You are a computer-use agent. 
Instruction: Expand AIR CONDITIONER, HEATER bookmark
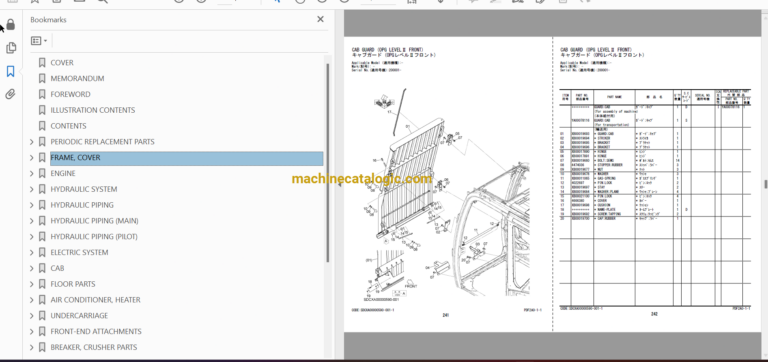click(32, 300)
